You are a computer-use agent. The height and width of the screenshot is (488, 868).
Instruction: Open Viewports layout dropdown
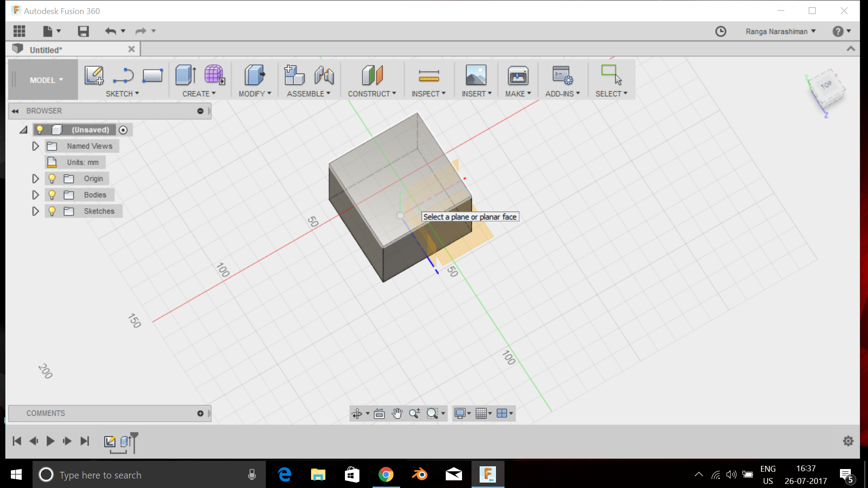click(505, 413)
